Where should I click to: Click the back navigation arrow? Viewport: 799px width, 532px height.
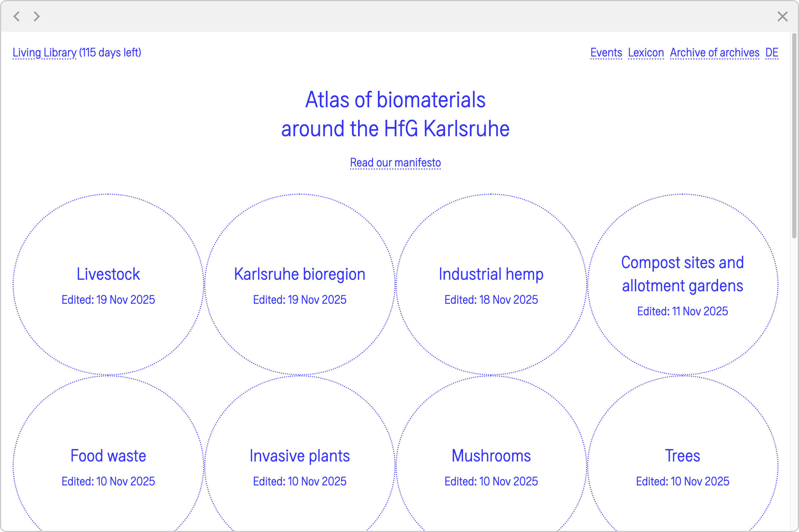tap(16, 16)
